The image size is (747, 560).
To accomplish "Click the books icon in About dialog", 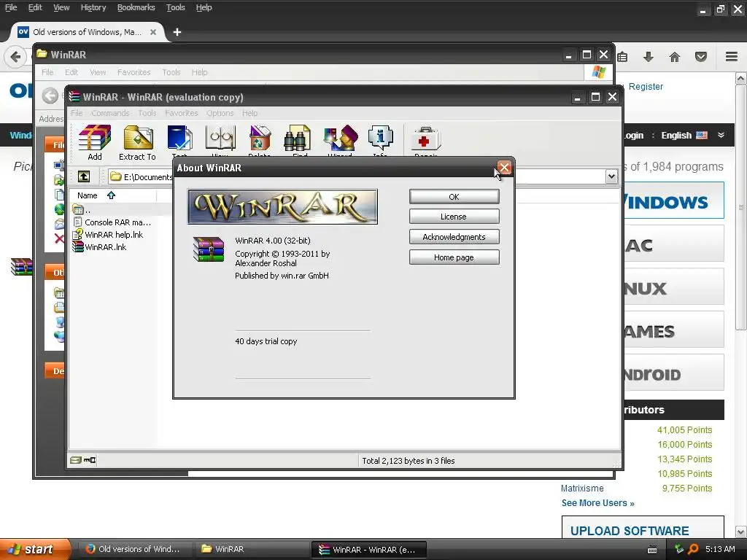I will coord(208,249).
